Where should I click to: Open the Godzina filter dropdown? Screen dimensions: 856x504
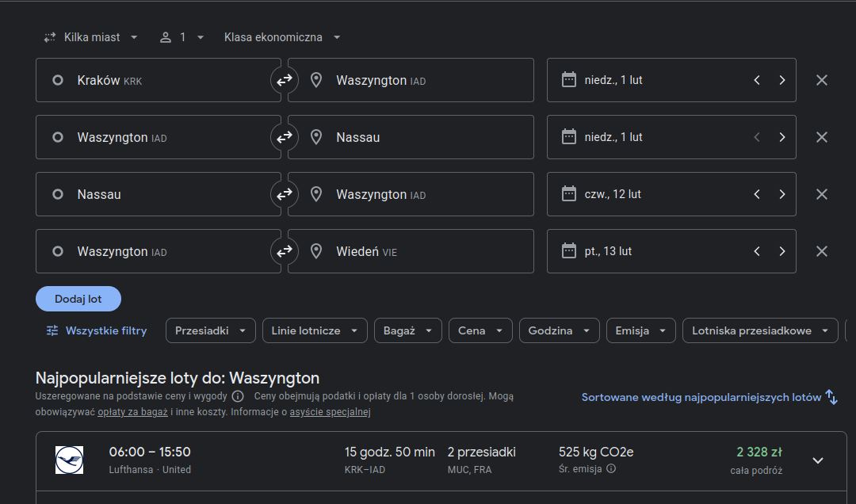[559, 331]
